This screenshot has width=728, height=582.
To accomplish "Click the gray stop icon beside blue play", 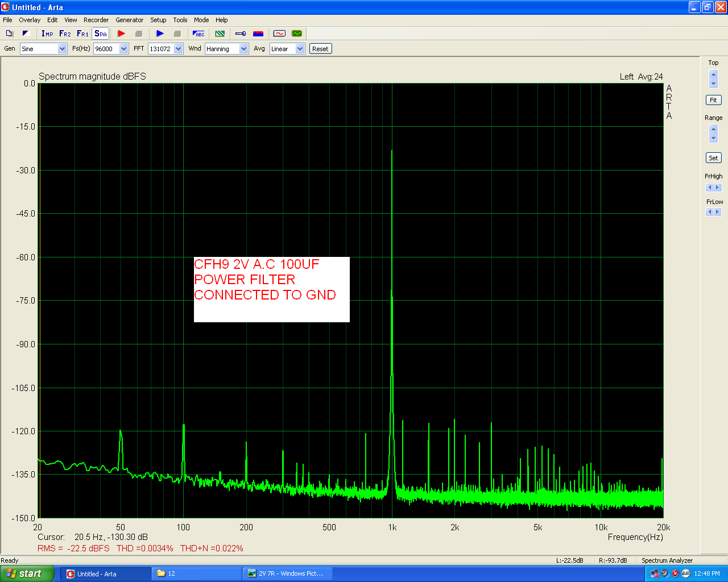I will (x=177, y=34).
